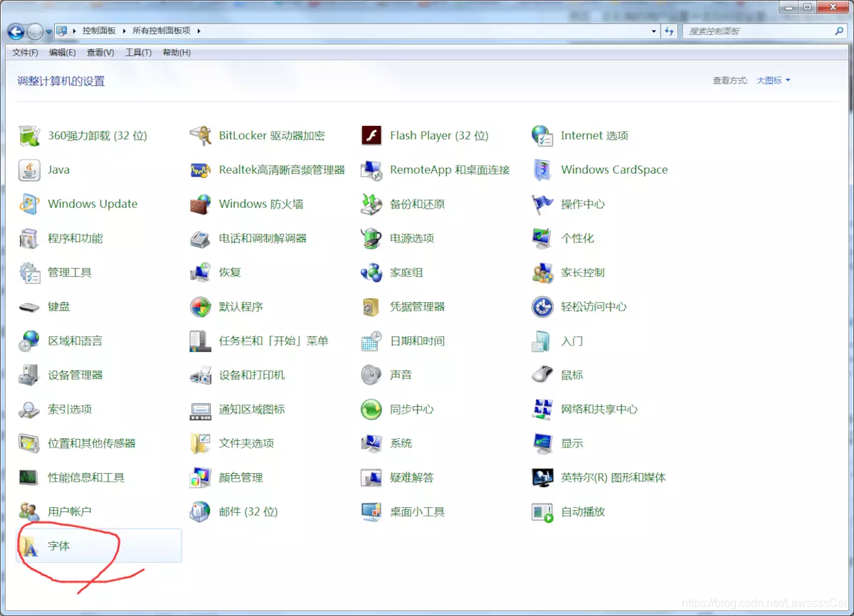Image resolution: width=854 pixels, height=616 pixels.
Task: Open the 电话和调制解调器 icon
Action: coord(201,238)
